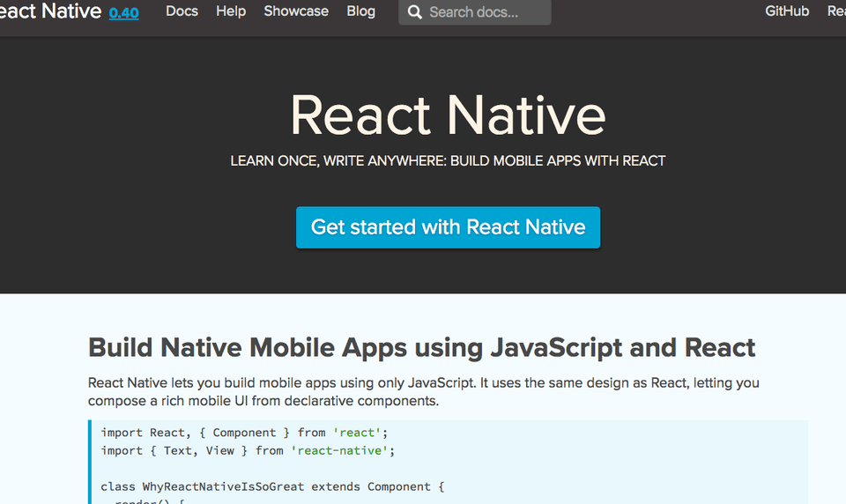
Task: Visit the Blog link
Action: tap(361, 11)
